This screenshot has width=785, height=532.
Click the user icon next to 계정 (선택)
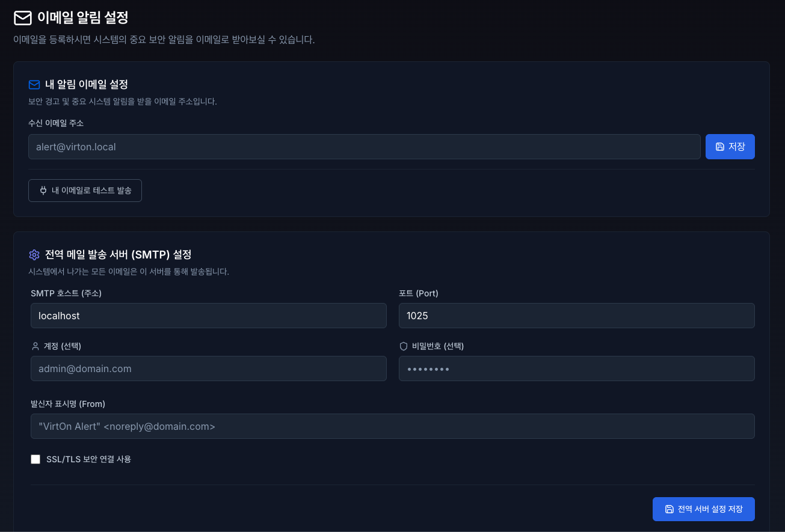click(x=35, y=346)
